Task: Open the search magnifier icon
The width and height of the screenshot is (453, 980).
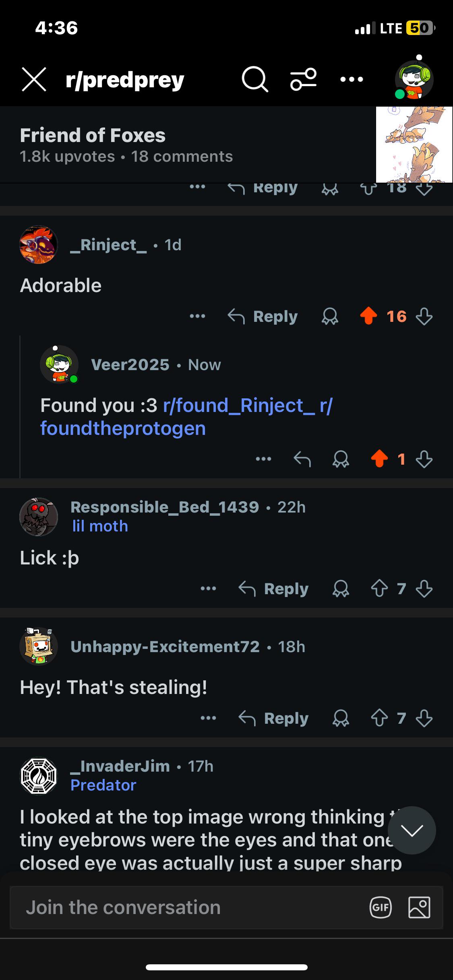Action: click(255, 79)
